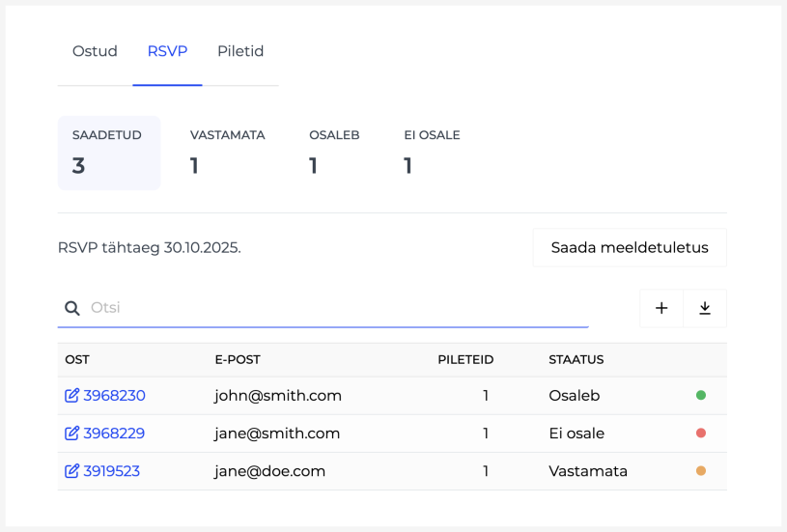Click the download icon button
Screen dimensions: 787x532
tap(705, 308)
